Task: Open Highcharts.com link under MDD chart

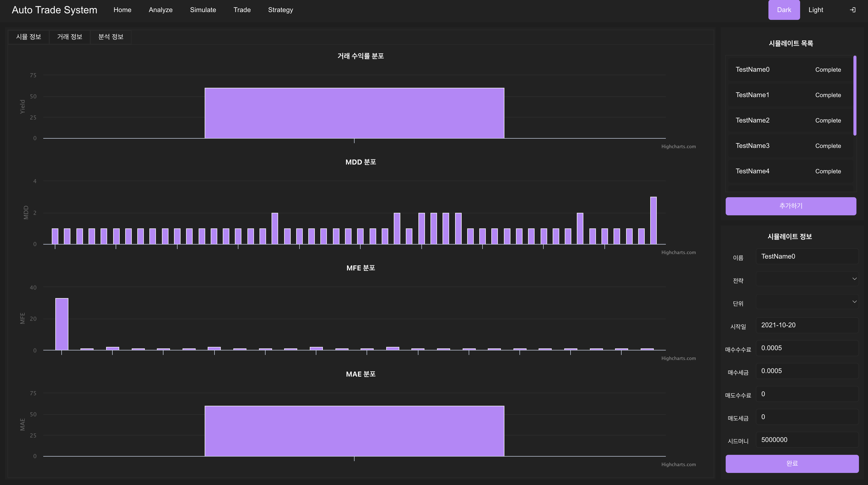Action: click(x=678, y=253)
